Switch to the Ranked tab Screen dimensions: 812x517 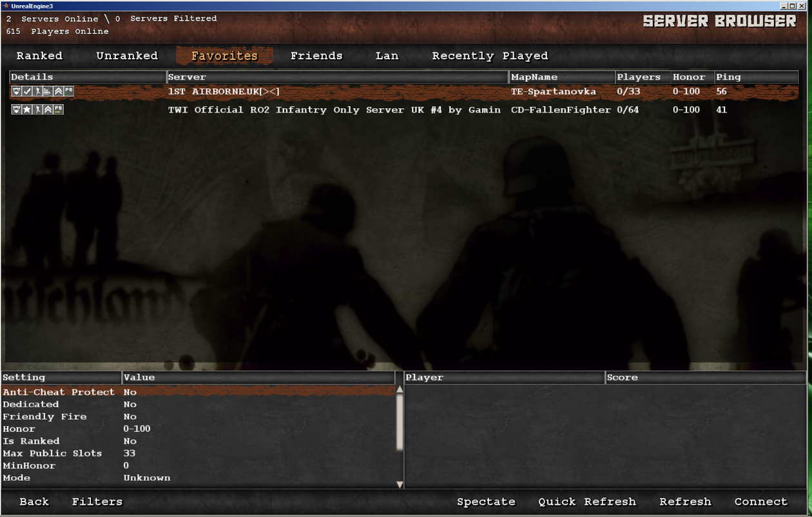[39, 56]
